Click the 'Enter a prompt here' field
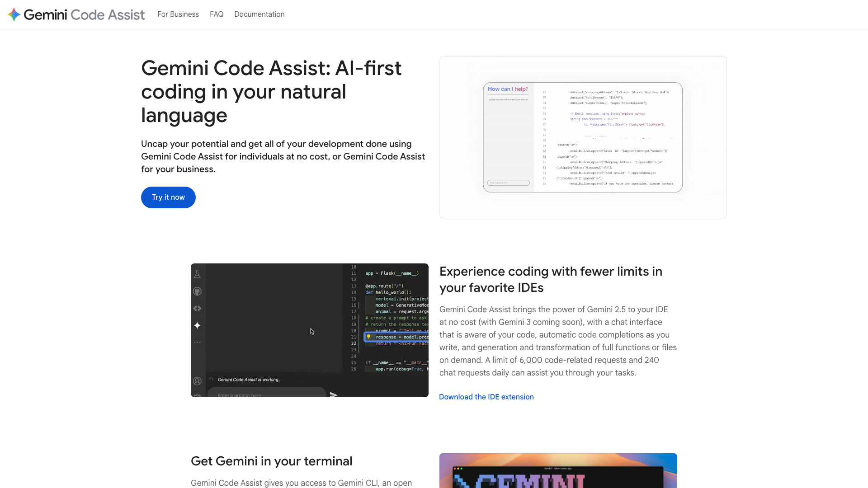The height and width of the screenshot is (488, 868). click(267, 394)
